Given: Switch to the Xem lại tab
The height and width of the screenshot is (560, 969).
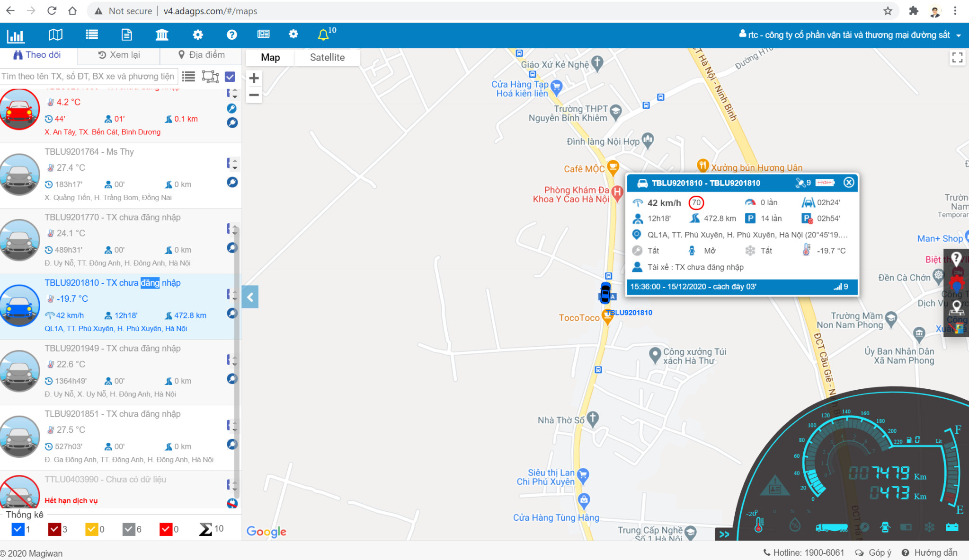Looking at the screenshot, I should coord(119,55).
